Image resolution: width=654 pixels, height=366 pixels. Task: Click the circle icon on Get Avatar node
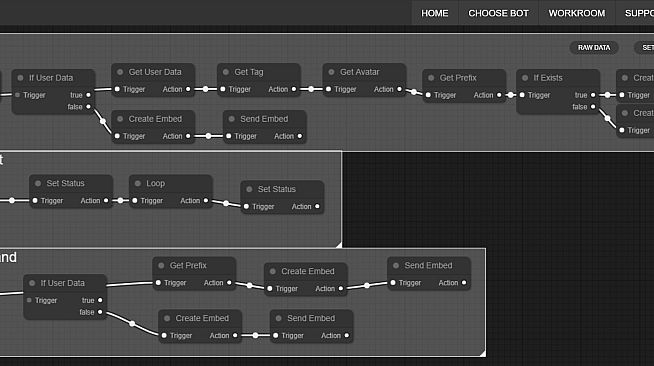(331, 72)
